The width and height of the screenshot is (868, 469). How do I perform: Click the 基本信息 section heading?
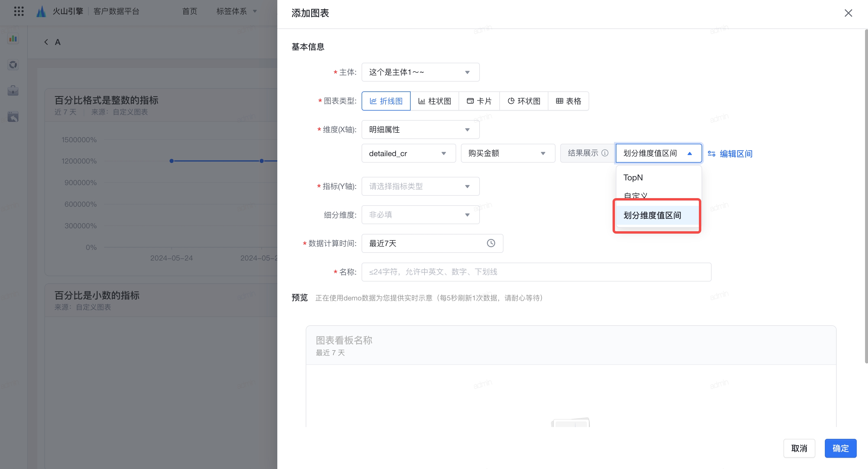(308, 46)
